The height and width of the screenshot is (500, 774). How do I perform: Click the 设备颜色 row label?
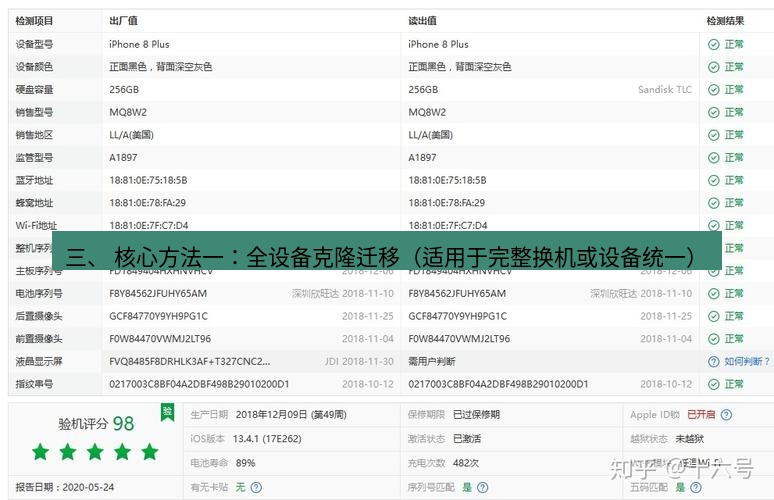click(34, 67)
